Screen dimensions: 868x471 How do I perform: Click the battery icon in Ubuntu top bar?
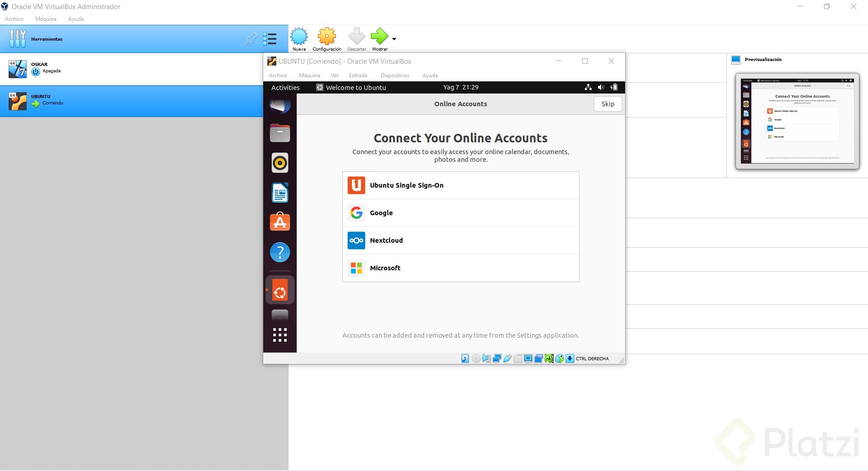(614, 87)
